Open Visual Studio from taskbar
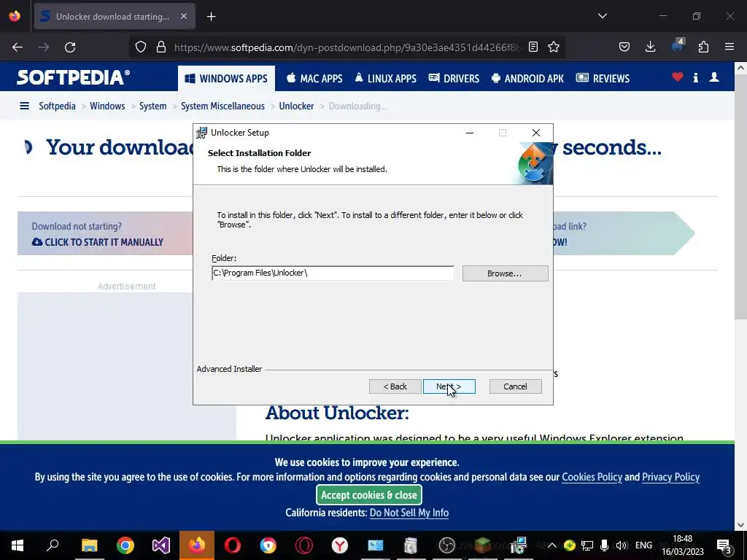747x560 pixels. pos(161,545)
